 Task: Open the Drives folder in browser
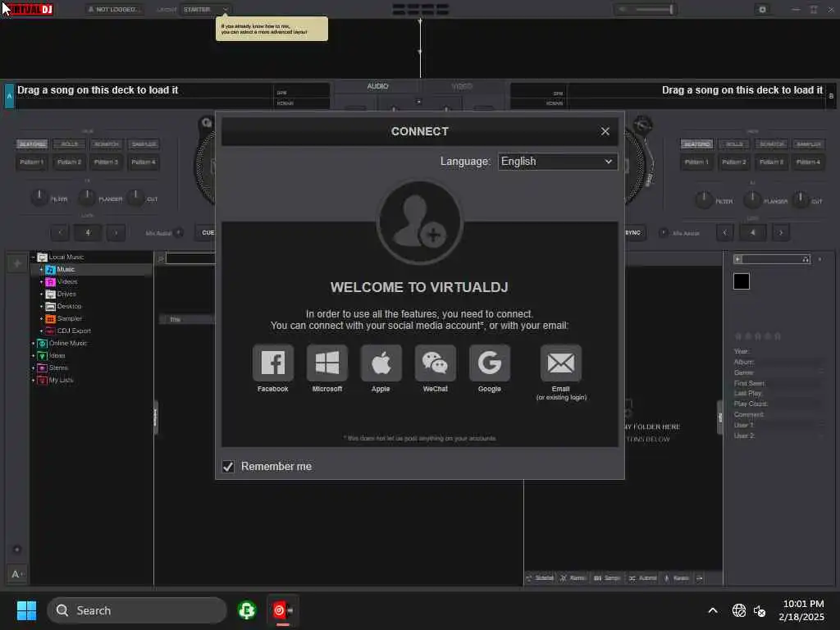[x=66, y=294]
